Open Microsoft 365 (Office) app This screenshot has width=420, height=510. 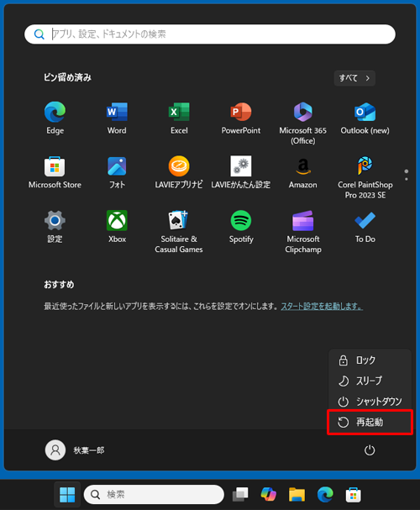pos(303,123)
